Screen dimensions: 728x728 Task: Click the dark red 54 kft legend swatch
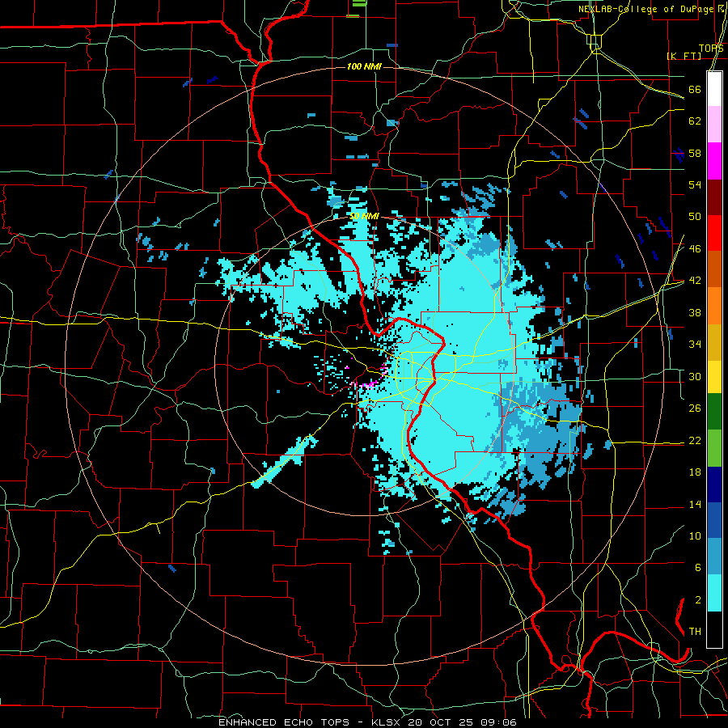(x=714, y=197)
